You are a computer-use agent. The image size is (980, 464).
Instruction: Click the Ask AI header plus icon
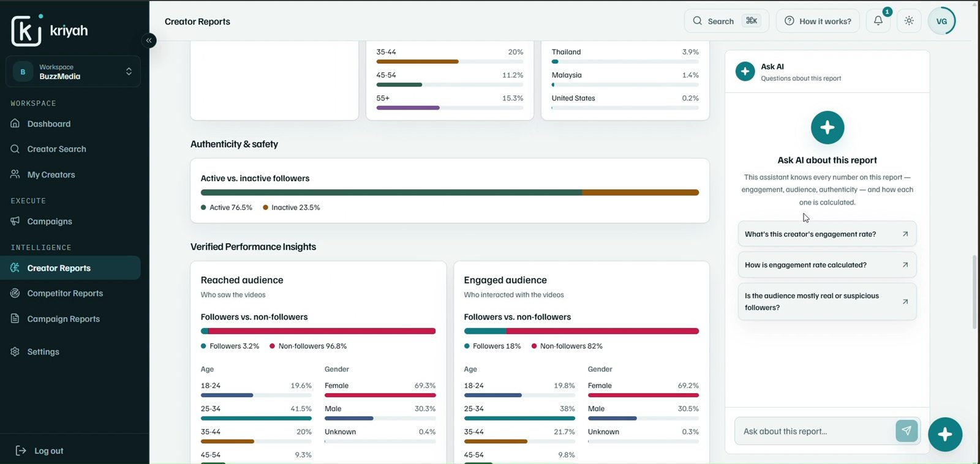click(x=745, y=72)
